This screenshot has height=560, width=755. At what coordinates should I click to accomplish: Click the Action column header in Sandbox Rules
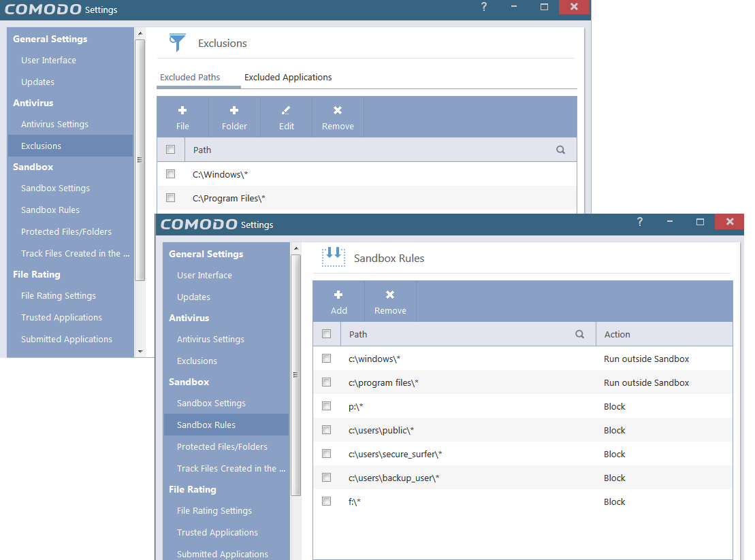(x=664, y=334)
